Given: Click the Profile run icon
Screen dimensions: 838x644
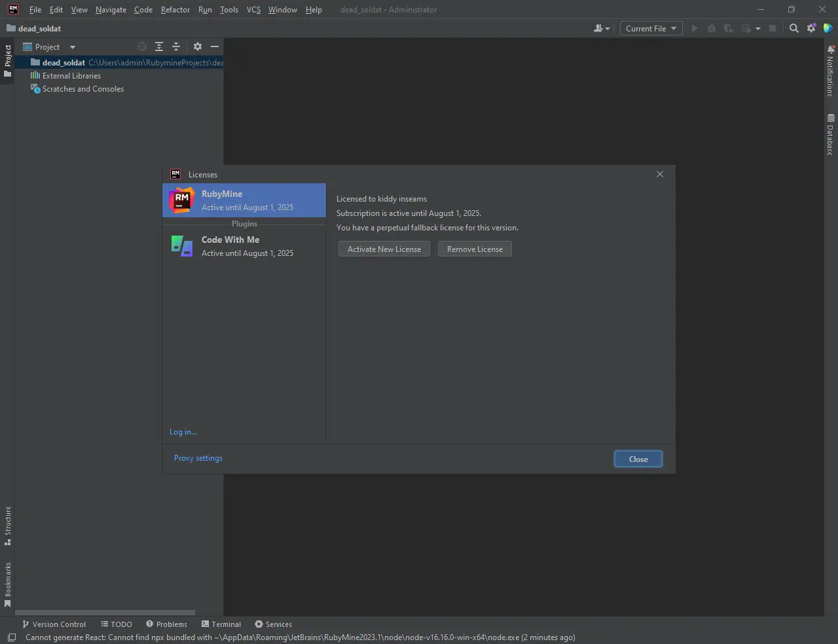Looking at the screenshot, I should coord(746,28).
